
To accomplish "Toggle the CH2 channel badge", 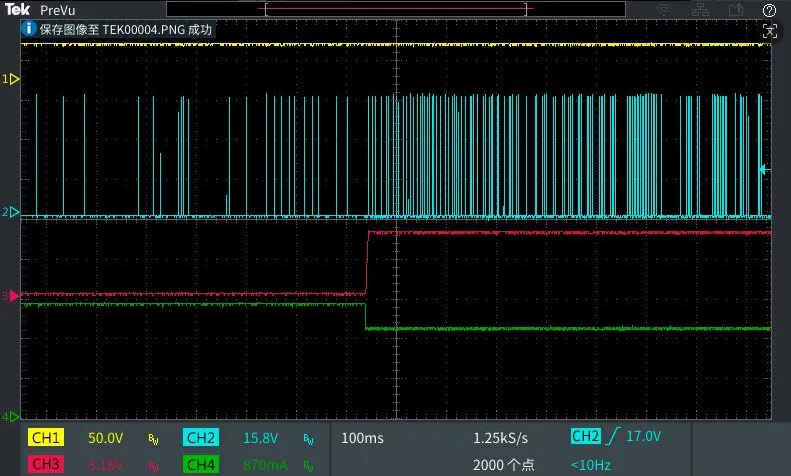I will point(201,438).
